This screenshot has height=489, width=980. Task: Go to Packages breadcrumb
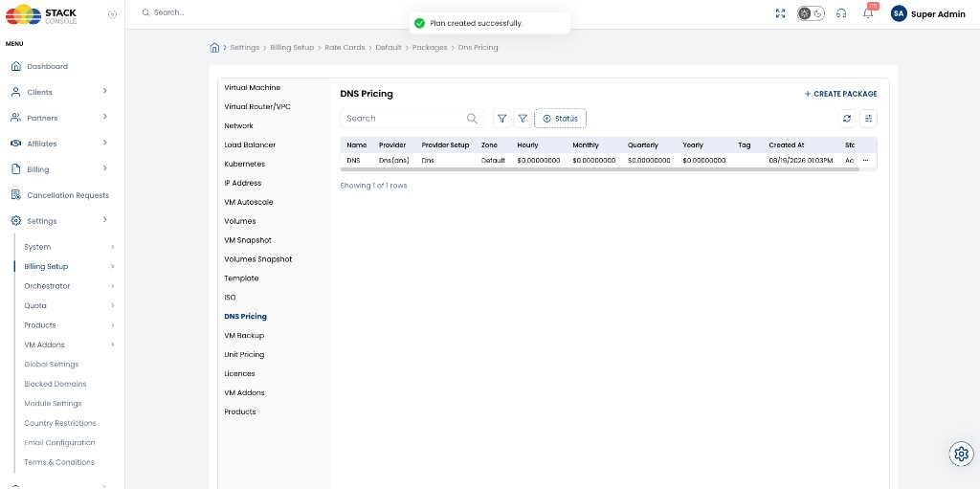(x=430, y=48)
